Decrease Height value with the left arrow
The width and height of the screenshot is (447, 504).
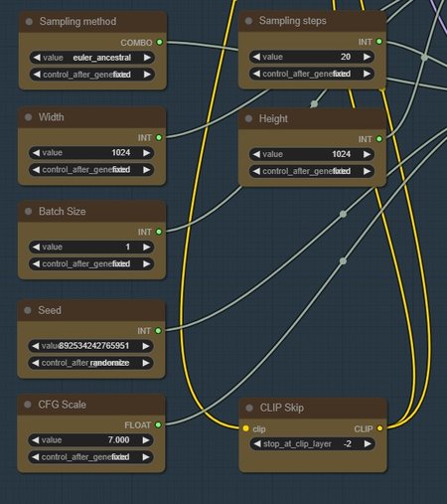pyautogui.click(x=256, y=154)
